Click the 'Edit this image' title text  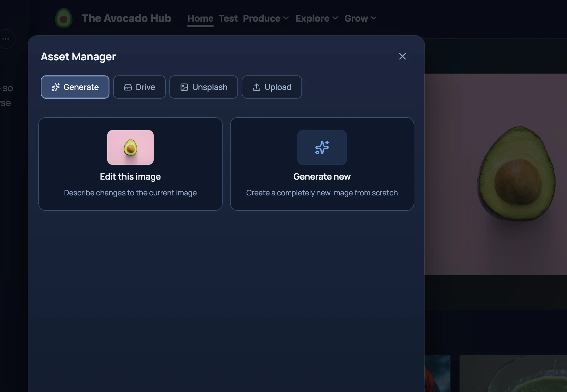pyautogui.click(x=130, y=177)
